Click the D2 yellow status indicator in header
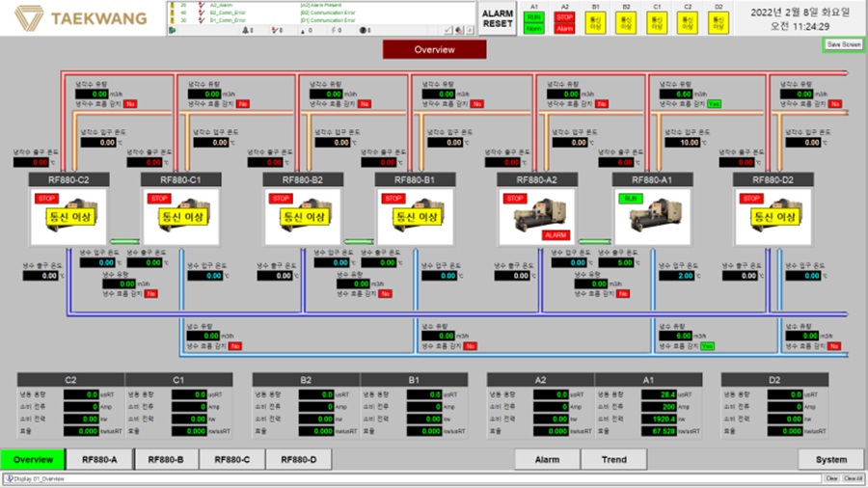 pos(719,23)
